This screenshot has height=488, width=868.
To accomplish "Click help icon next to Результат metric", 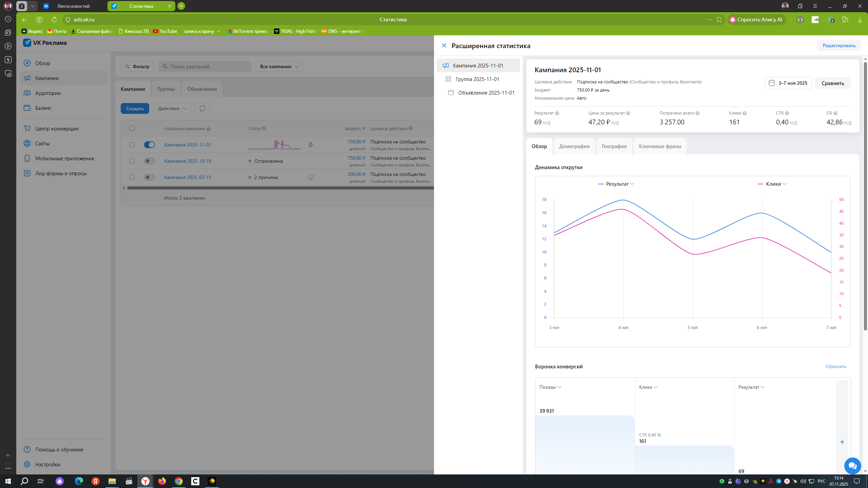I will click(557, 113).
